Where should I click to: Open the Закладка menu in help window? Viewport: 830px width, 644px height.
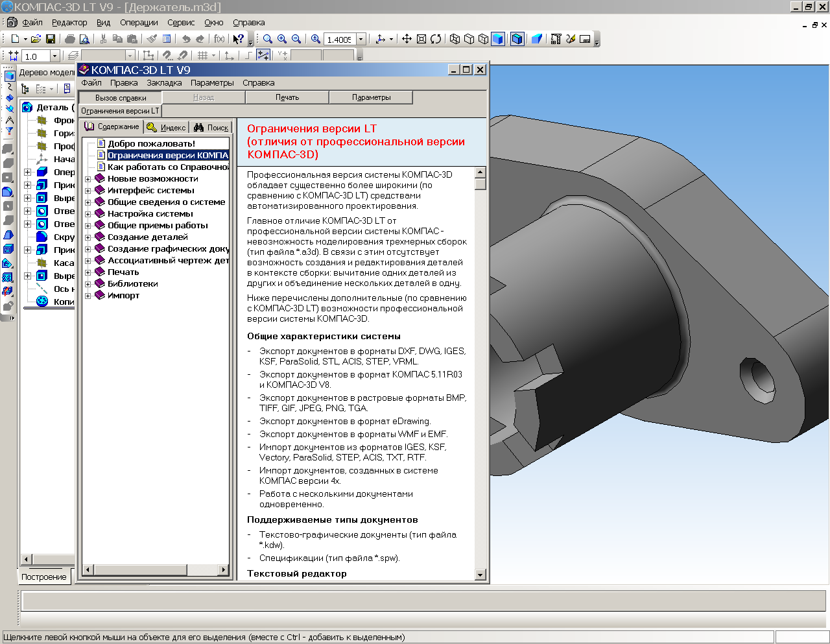coord(164,83)
